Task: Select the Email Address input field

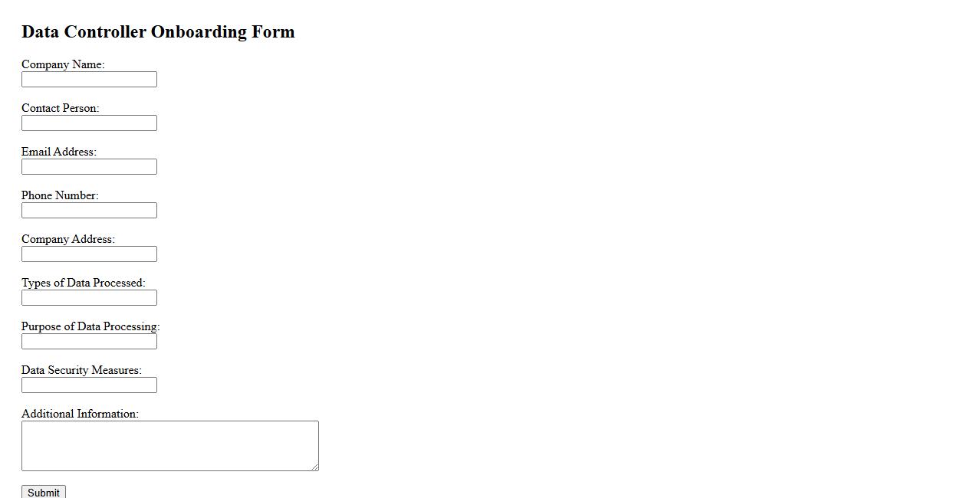Action: pyautogui.click(x=89, y=167)
